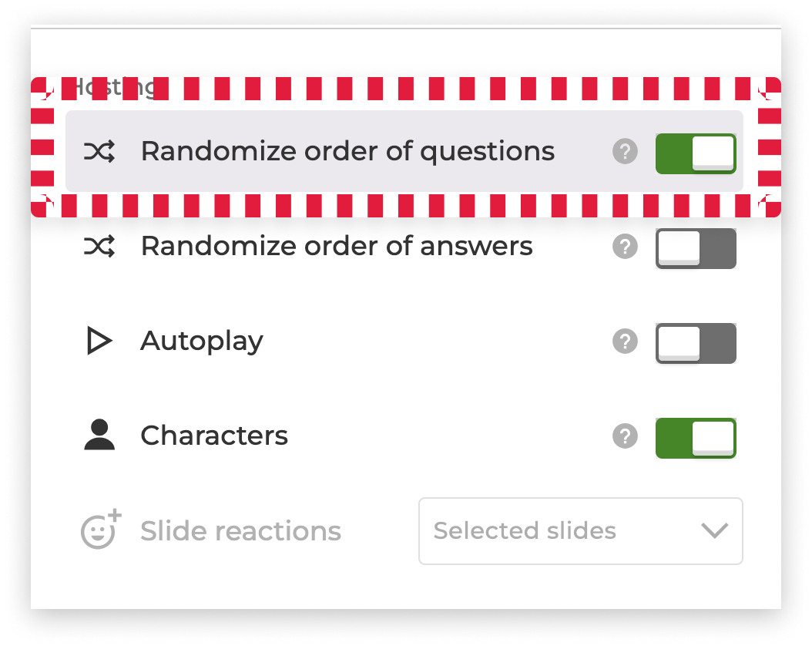Viewport: 812px width, 646px height.
Task: Open help for Randomize order of questions
Action: (626, 152)
